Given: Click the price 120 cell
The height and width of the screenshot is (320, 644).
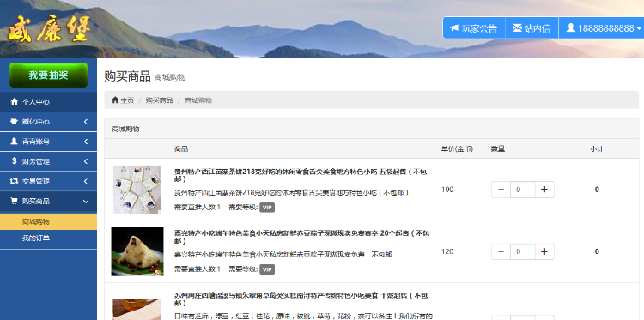Looking at the screenshot, I should (x=447, y=251).
